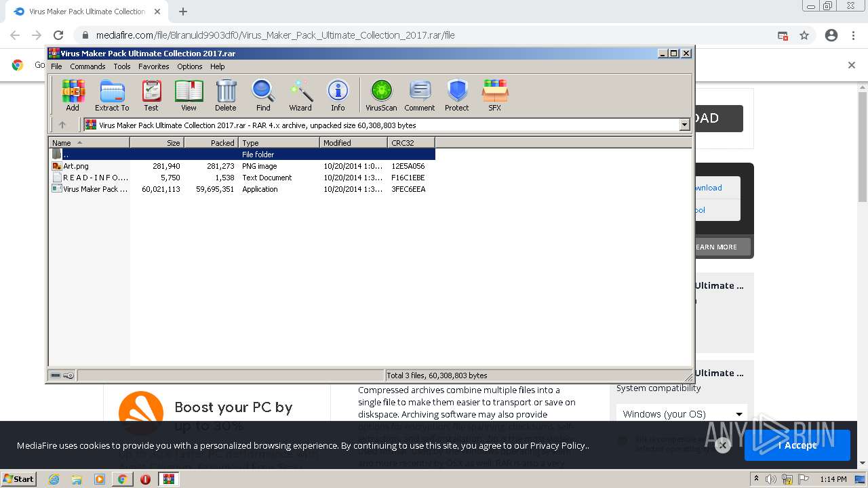Reload the Chrome page
This screenshot has height=488, width=868.
[x=58, y=35]
